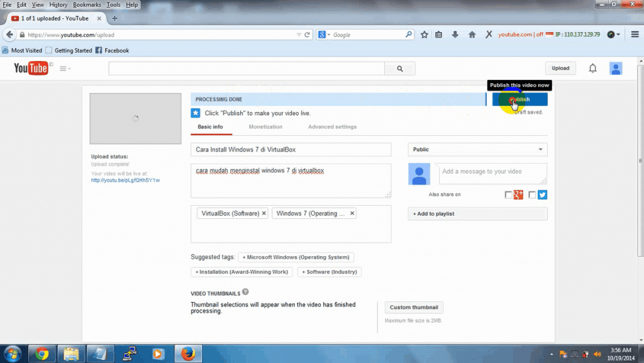Open the notifications bell
This screenshot has width=644, height=363.
[x=592, y=68]
